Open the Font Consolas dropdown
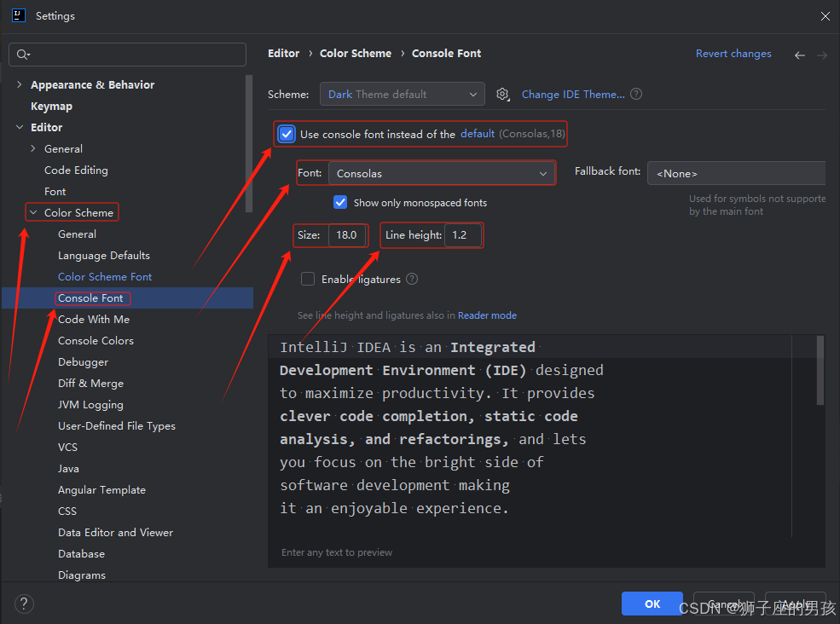The width and height of the screenshot is (840, 624). [442, 174]
